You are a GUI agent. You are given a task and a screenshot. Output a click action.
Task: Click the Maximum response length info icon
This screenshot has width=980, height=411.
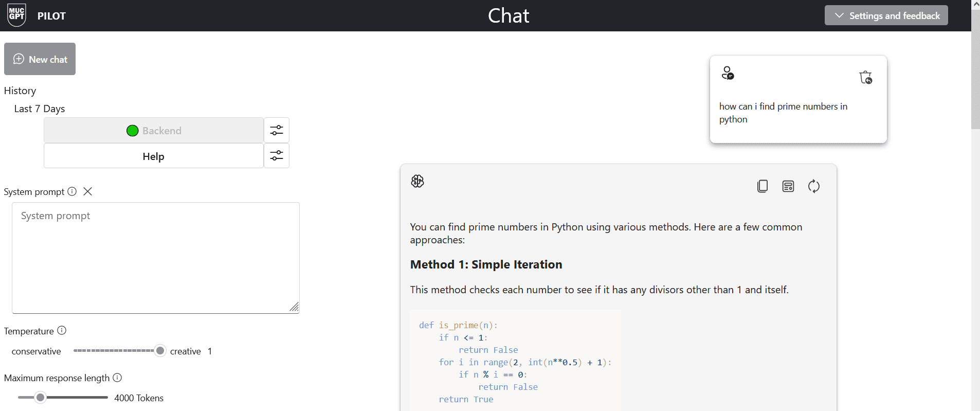(117, 378)
